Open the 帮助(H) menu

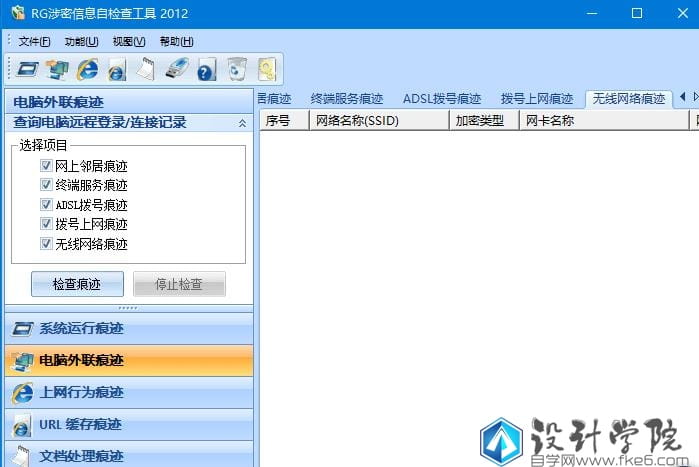tap(177, 41)
